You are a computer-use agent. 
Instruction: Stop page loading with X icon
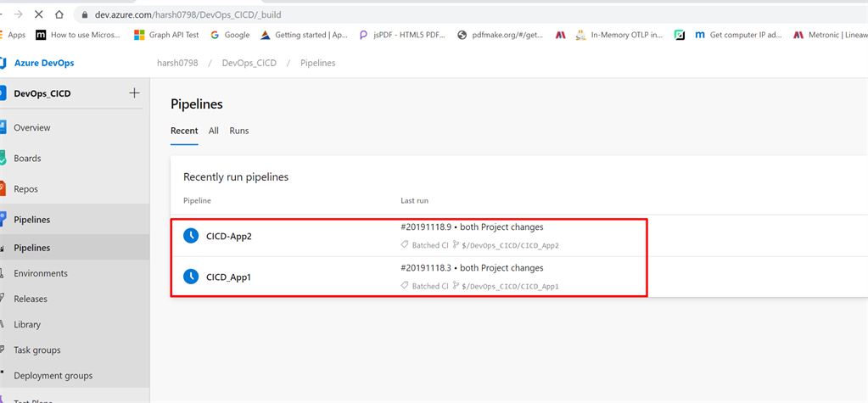38,14
